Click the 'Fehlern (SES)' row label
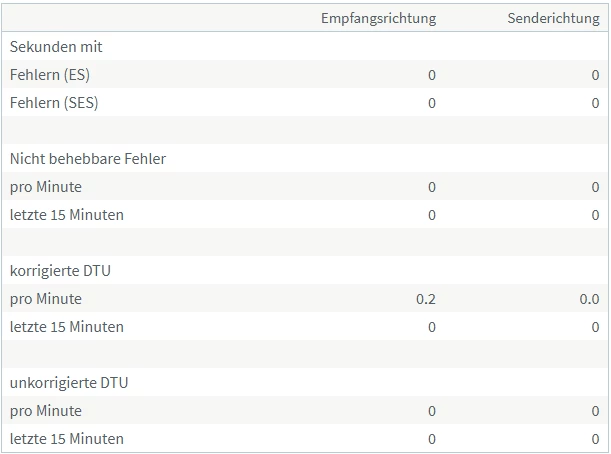This screenshot has height=454, width=611. point(54,102)
